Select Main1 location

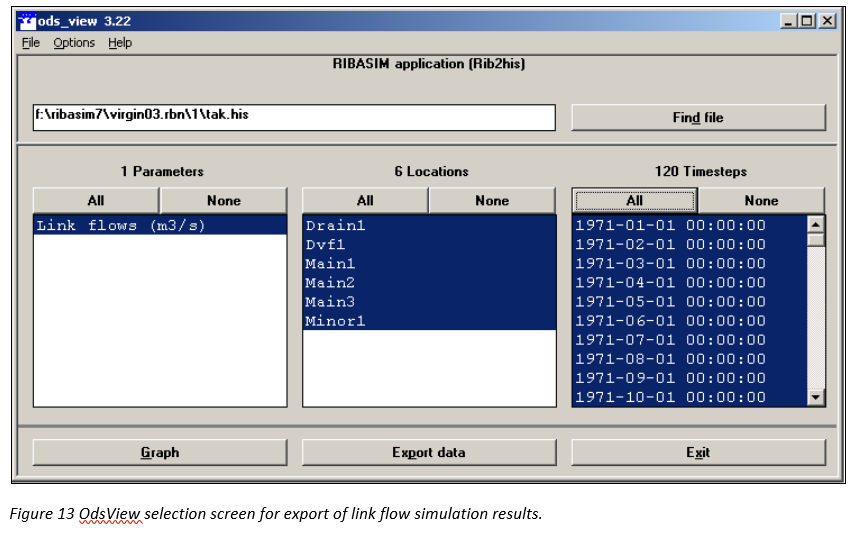click(x=430, y=264)
